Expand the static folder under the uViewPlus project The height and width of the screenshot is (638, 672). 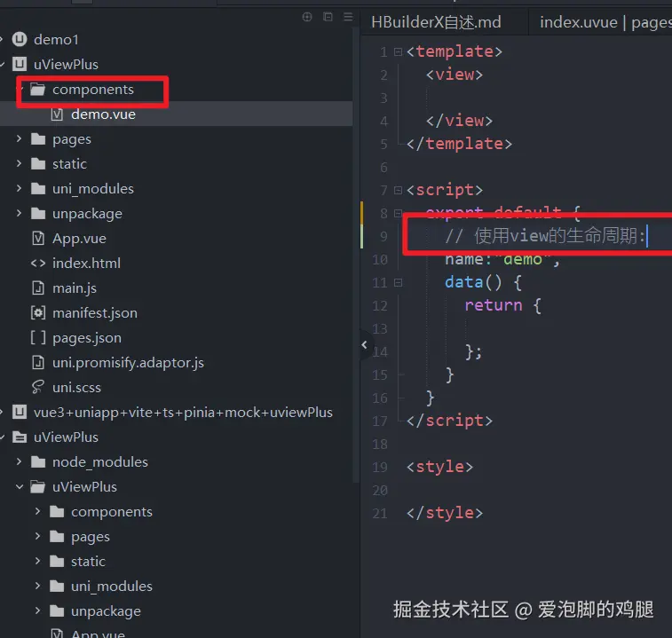(19, 163)
